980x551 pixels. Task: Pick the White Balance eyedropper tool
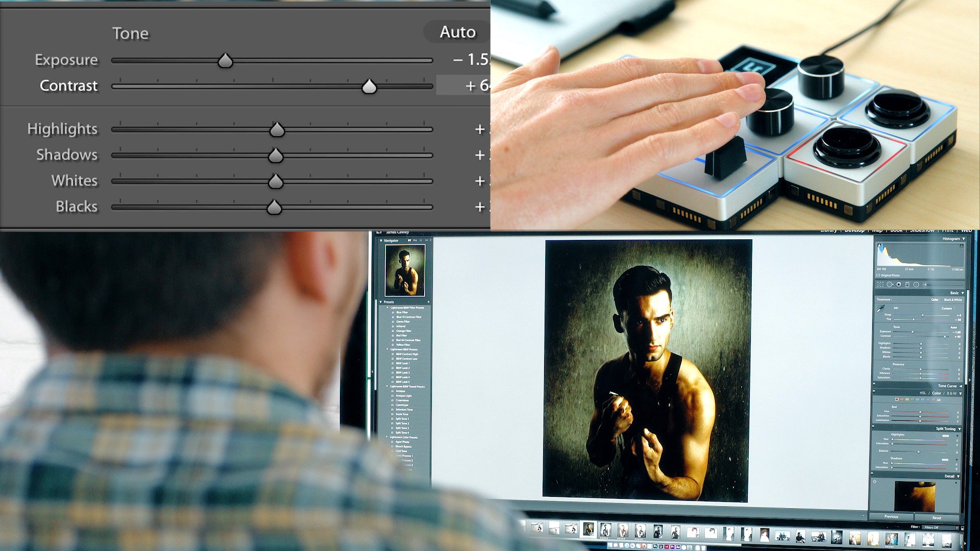(880, 309)
